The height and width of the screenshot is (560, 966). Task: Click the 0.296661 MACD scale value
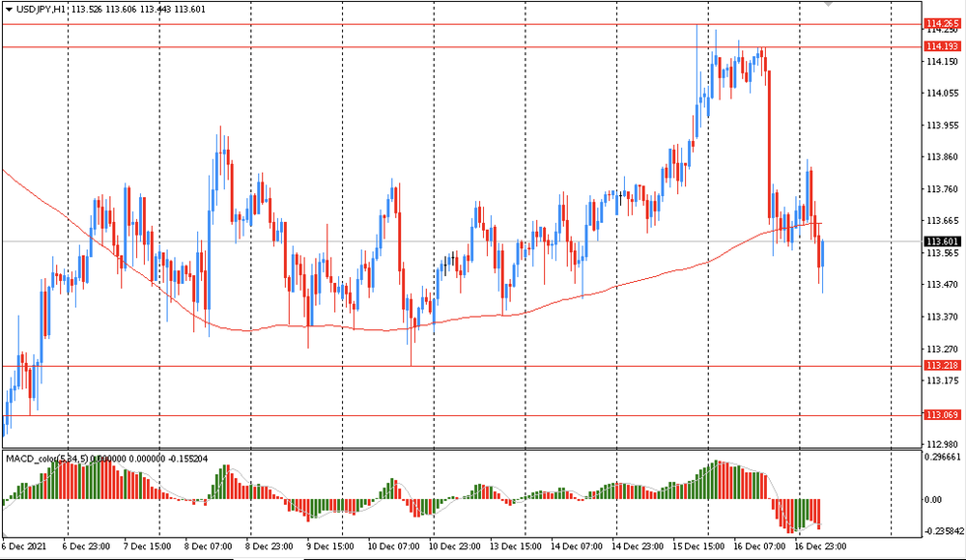(x=944, y=458)
